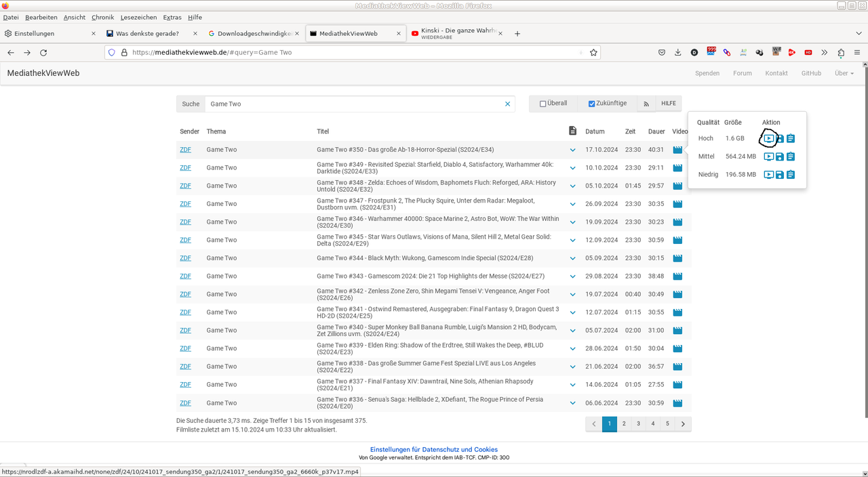Bookmark this page with the star
The height and width of the screenshot is (477, 868).
tap(593, 52)
